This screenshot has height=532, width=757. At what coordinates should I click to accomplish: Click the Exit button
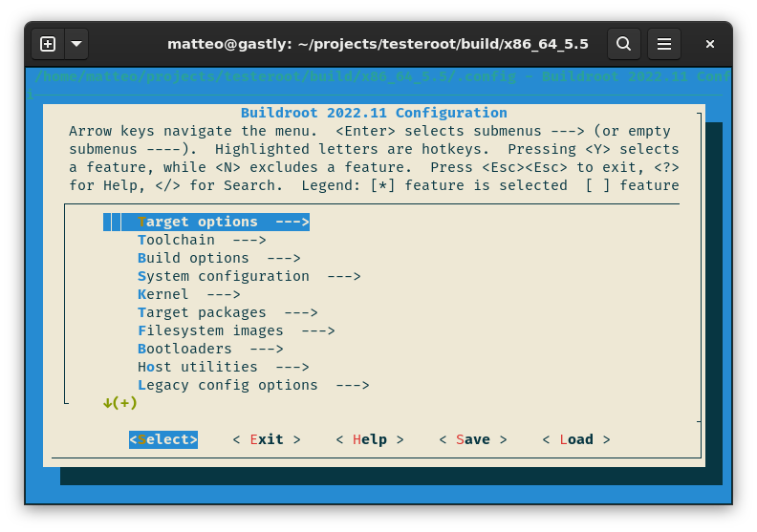(267, 439)
